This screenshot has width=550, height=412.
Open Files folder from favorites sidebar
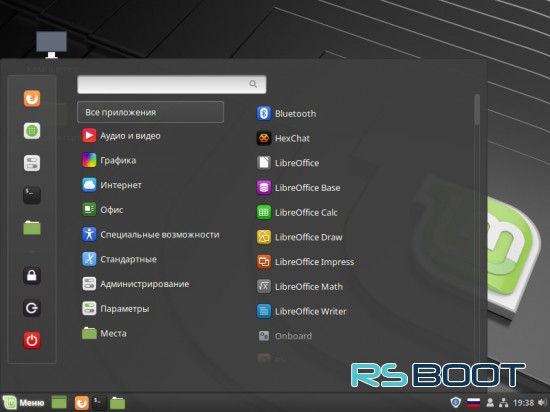point(32,228)
